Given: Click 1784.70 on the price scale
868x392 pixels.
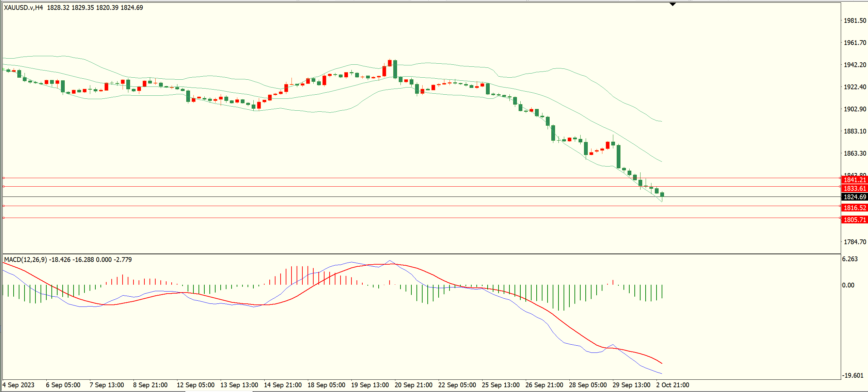Looking at the screenshot, I should (x=855, y=242).
